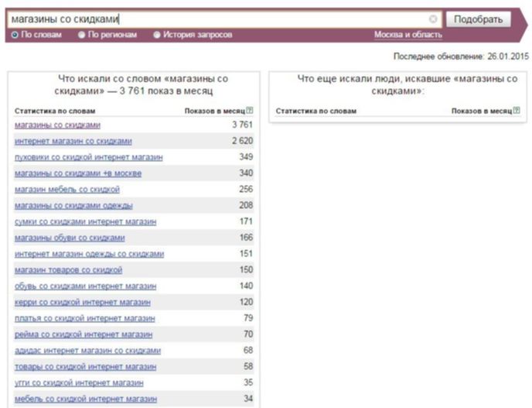Open "магазины со скидками +в москве" link

(x=78, y=173)
